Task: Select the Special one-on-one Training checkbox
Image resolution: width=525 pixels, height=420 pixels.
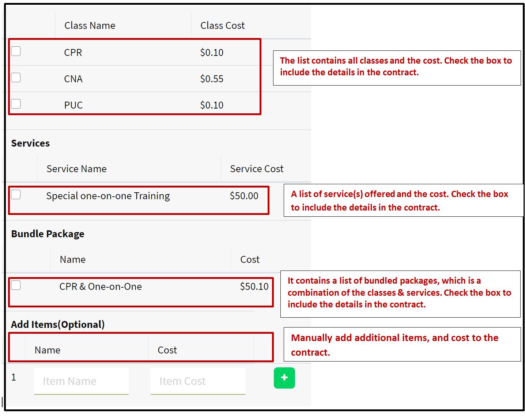Action: point(16,194)
